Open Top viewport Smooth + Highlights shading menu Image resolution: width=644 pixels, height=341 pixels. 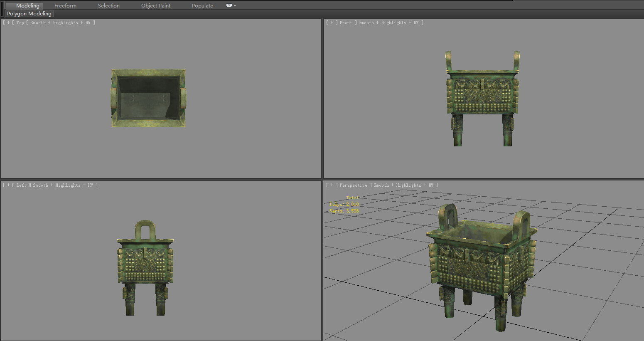[x=61, y=22]
